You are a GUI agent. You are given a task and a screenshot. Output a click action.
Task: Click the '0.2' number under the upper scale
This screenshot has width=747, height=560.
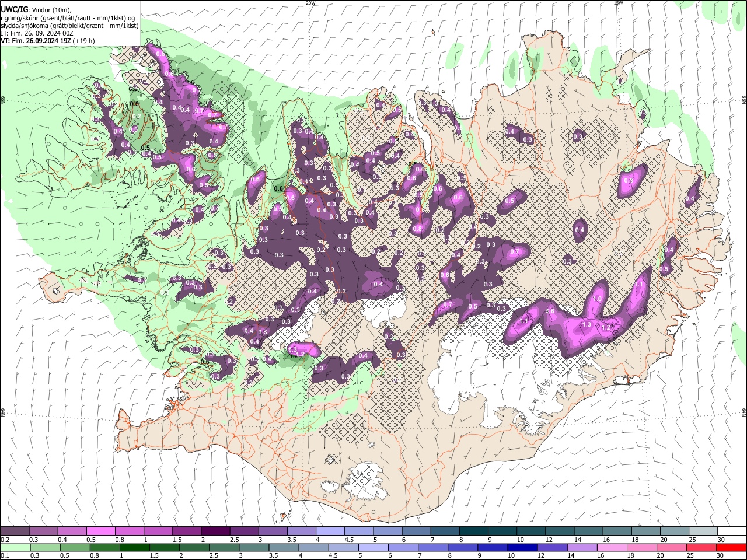(x=5, y=540)
